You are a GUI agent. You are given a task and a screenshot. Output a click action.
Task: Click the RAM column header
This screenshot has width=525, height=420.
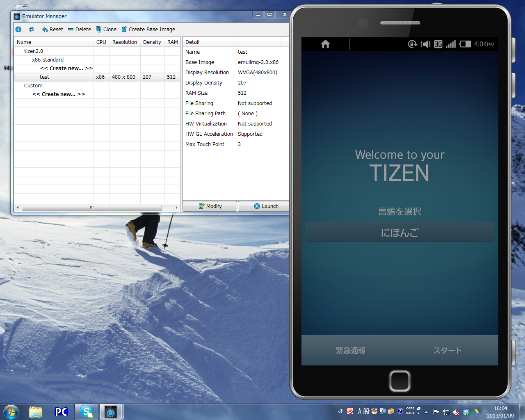point(173,42)
